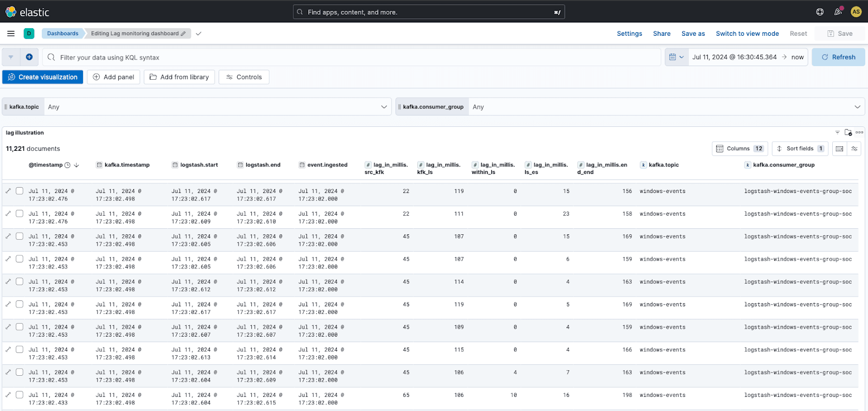Screen dimensions: 868x411
Task: Open the Share menu
Action: point(661,34)
